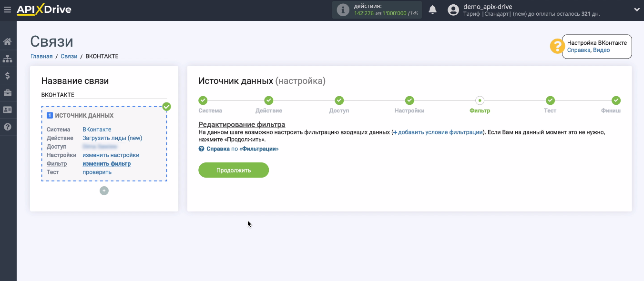Click the blue number 1 source badge

click(x=50, y=116)
